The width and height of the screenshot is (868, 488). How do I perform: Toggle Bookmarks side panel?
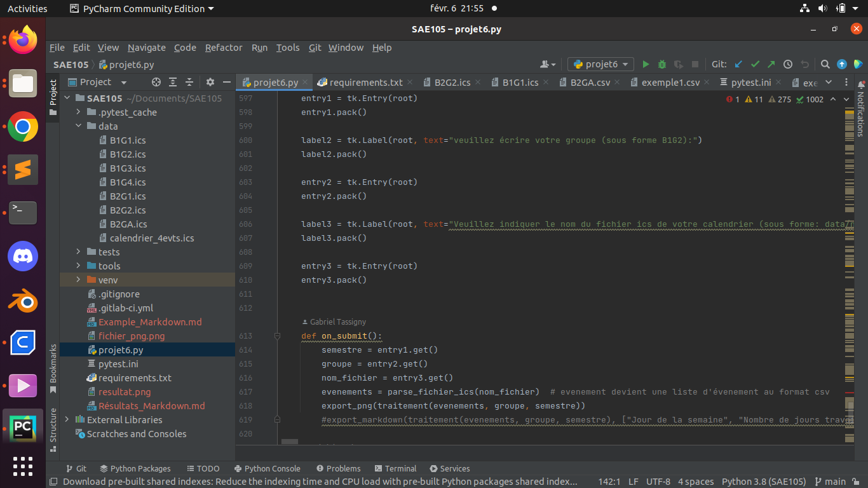click(53, 369)
